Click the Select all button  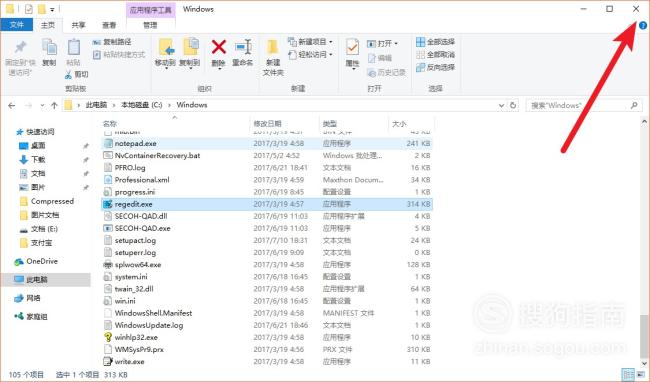435,42
